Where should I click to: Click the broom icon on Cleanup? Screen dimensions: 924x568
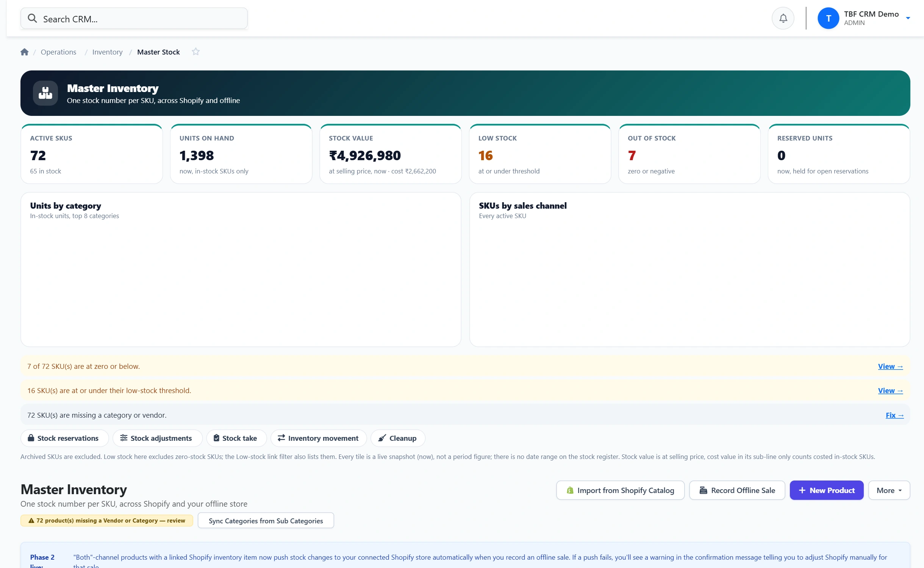pos(382,438)
